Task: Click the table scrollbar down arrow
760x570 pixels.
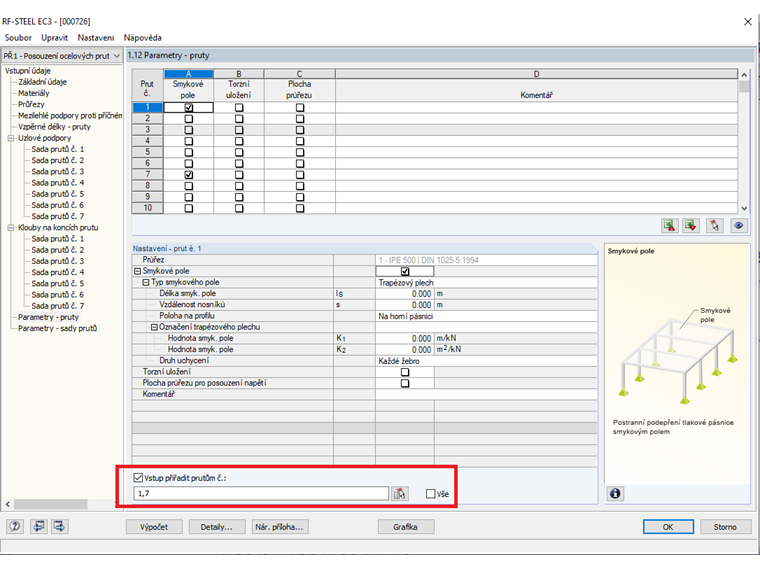Action: point(744,208)
